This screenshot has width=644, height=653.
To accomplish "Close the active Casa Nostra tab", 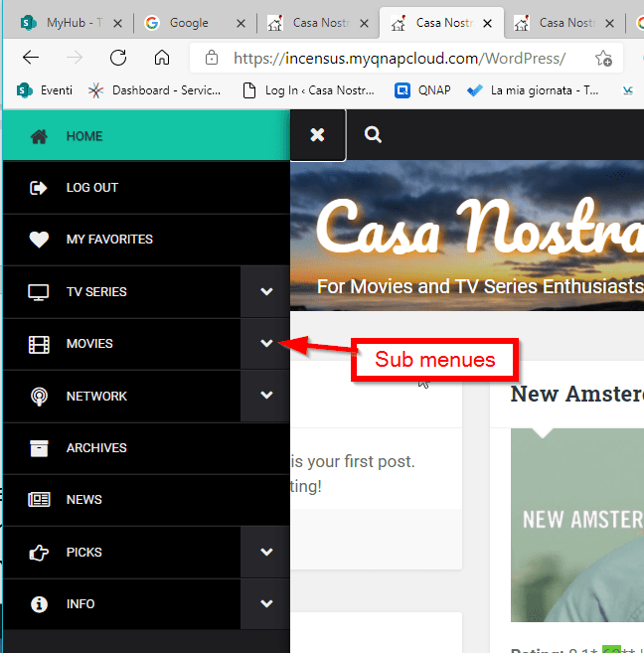I will point(487,23).
